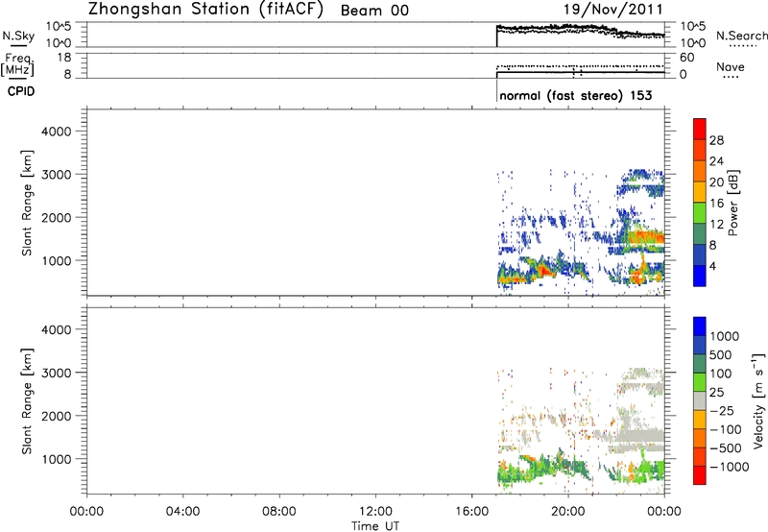The width and height of the screenshot is (768, 532).
Task: Click the gray ground-scatter band in the velocity plot
Action: pyautogui.click(x=639, y=436)
